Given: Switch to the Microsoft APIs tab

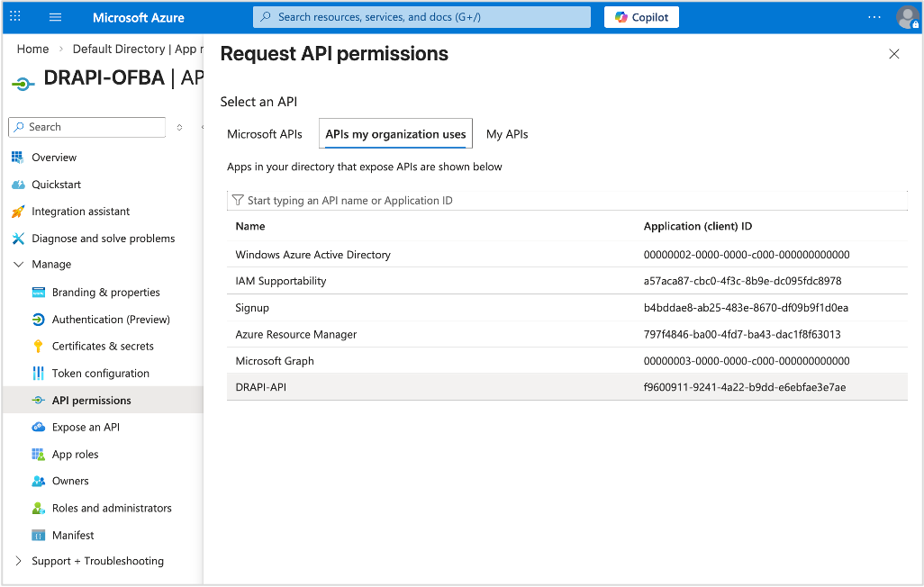Looking at the screenshot, I should pos(265,133).
